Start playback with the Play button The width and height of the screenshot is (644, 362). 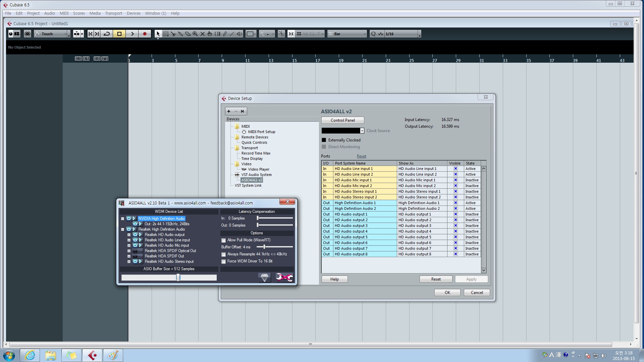132,34
